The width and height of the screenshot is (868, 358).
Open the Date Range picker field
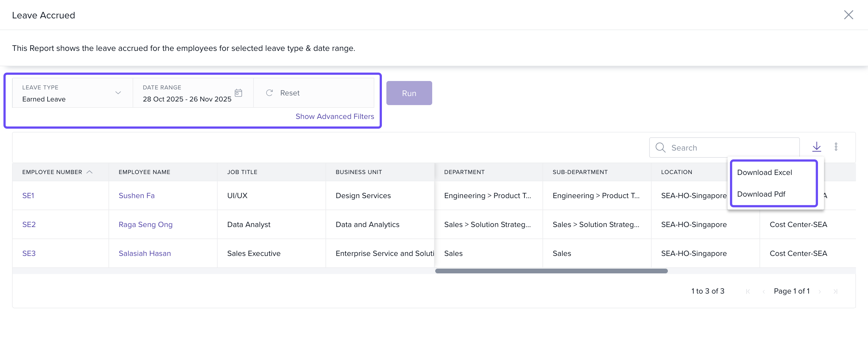187,99
